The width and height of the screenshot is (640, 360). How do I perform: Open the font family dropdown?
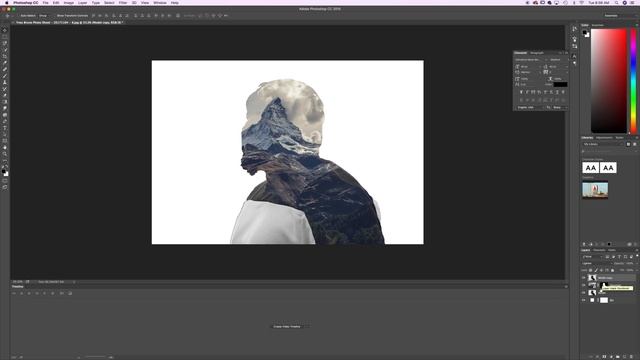click(531, 60)
